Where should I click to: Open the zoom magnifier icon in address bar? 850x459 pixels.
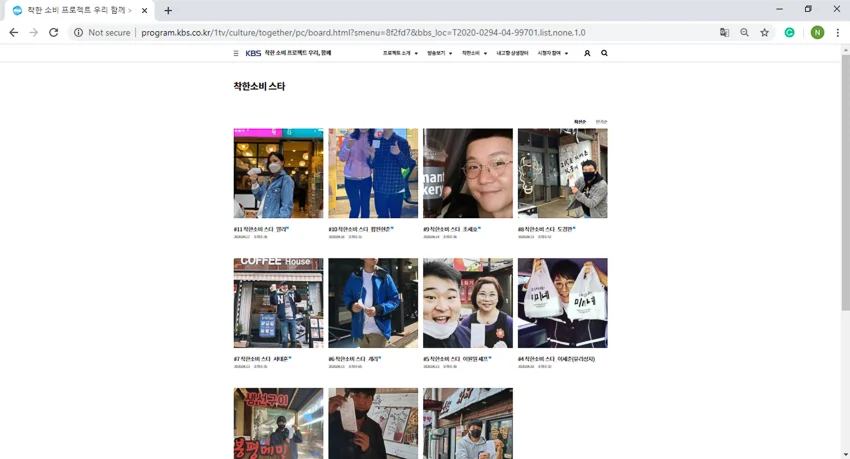[744, 33]
